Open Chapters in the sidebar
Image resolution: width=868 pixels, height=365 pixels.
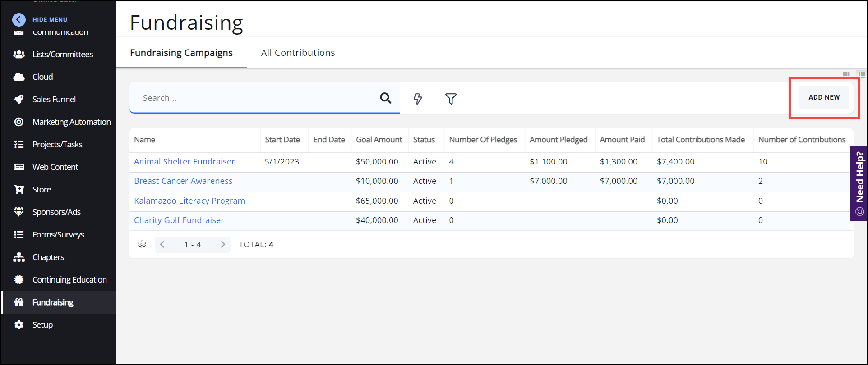pos(48,257)
